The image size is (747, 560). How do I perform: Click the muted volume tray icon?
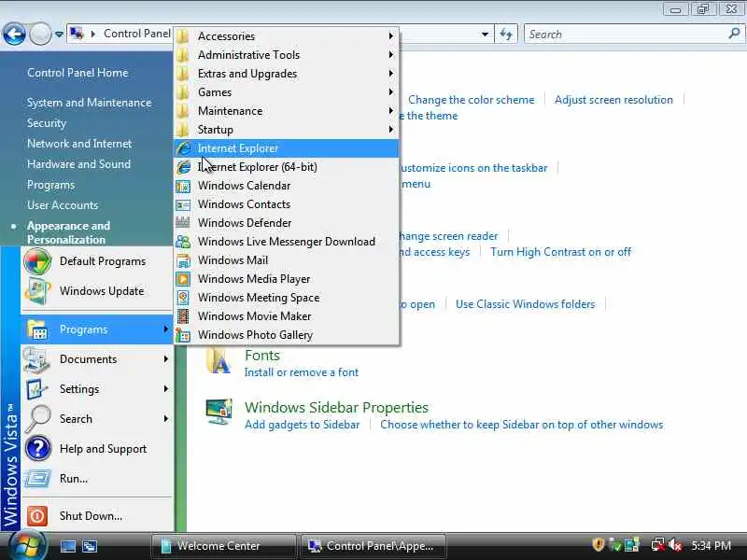(675, 545)
